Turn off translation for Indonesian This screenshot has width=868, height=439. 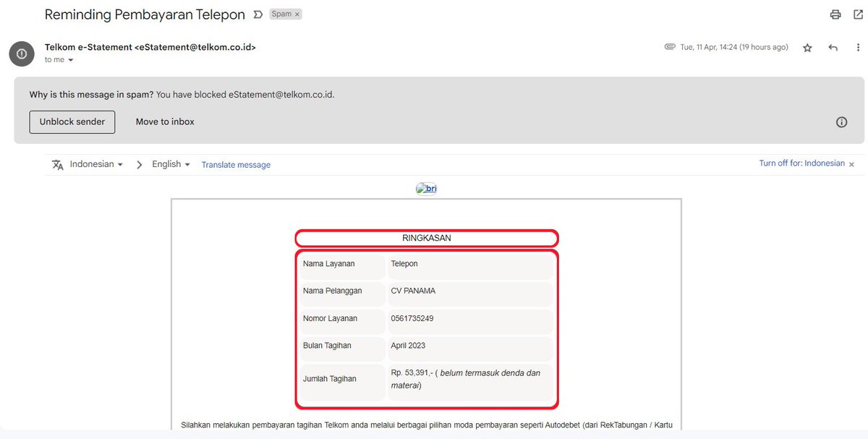(x=801, y=163)
